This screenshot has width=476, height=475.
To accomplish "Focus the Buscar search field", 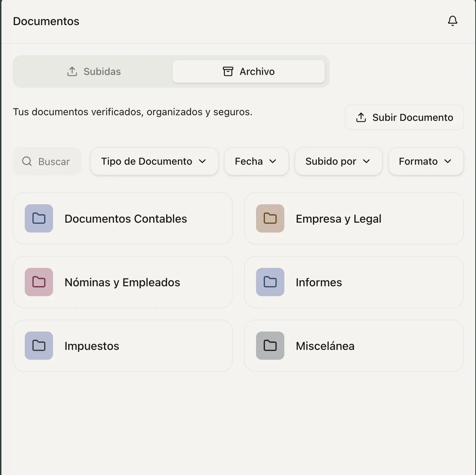I will 54,162.
